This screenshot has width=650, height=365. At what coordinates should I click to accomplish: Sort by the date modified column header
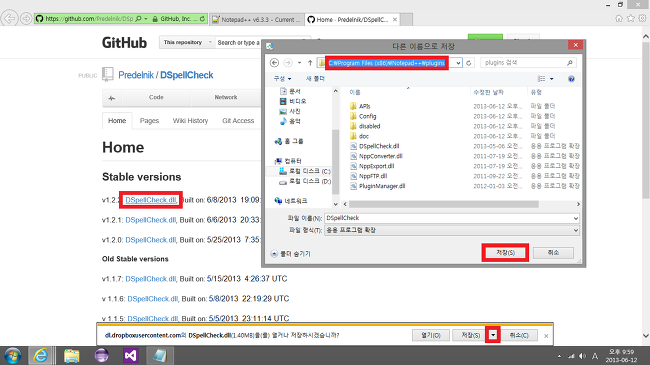(488, 92)
